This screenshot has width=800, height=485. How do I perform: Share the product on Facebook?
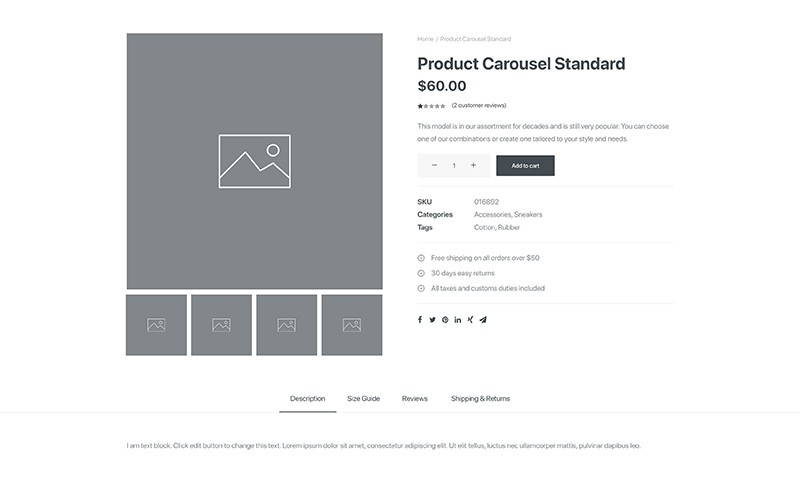420,320
